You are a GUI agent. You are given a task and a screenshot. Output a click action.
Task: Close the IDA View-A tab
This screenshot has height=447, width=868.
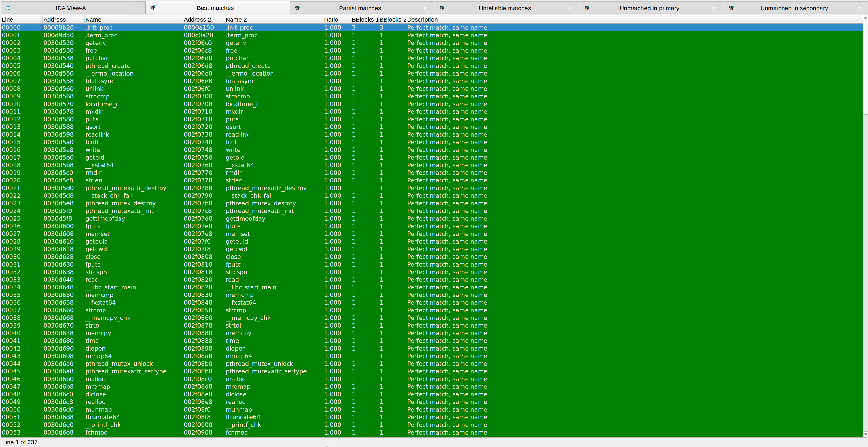[135, 8]
